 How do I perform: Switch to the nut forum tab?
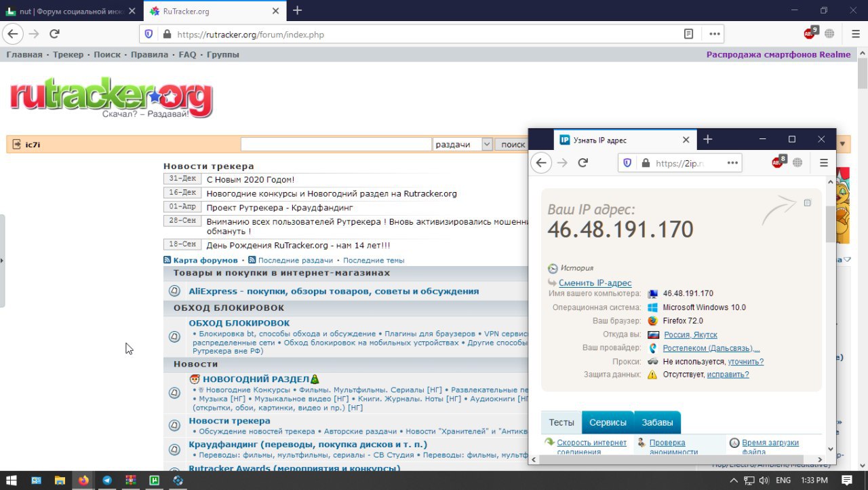click(x=71, y=11)
